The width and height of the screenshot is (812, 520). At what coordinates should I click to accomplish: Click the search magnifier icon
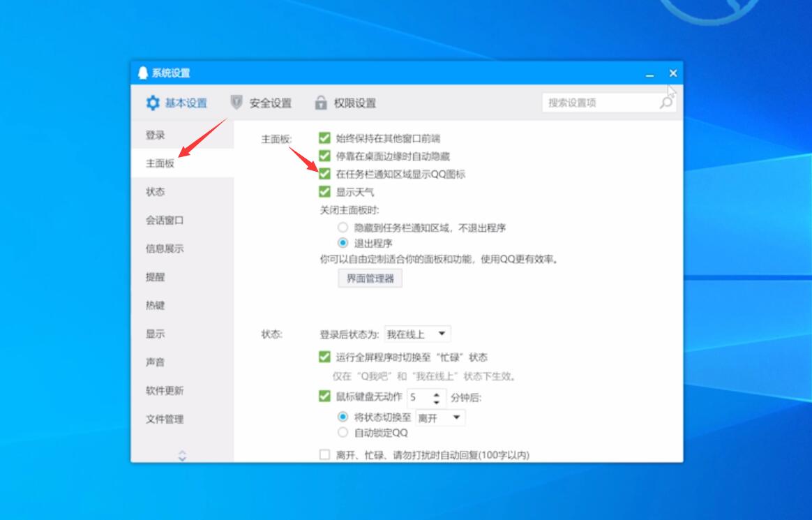click(x=666, y=103)
